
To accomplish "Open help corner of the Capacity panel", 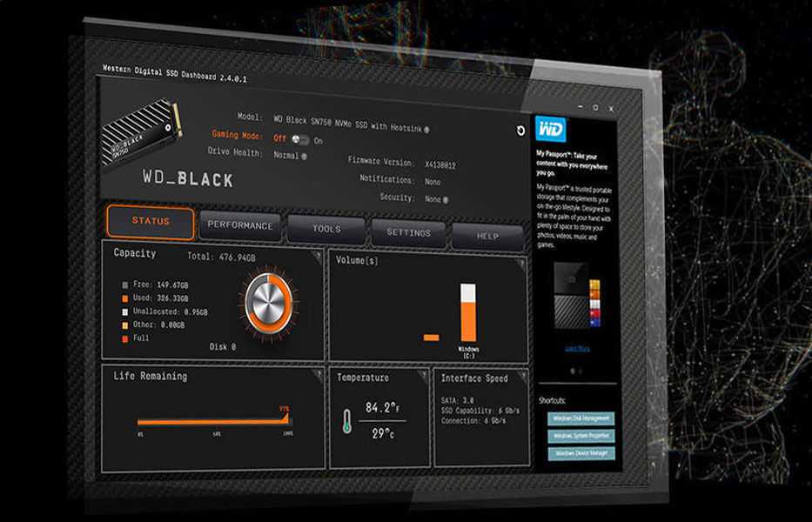I will [x=317, y=256].
